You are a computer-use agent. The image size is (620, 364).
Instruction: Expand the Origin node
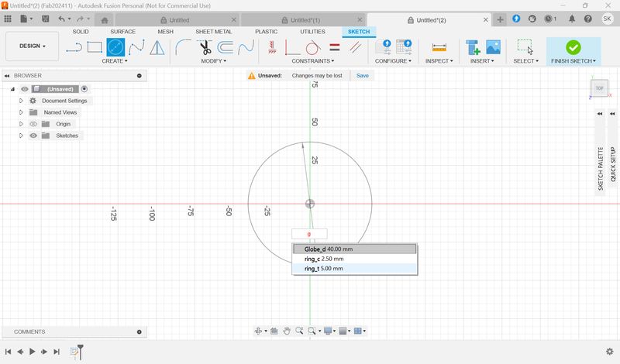coord(21,124)
